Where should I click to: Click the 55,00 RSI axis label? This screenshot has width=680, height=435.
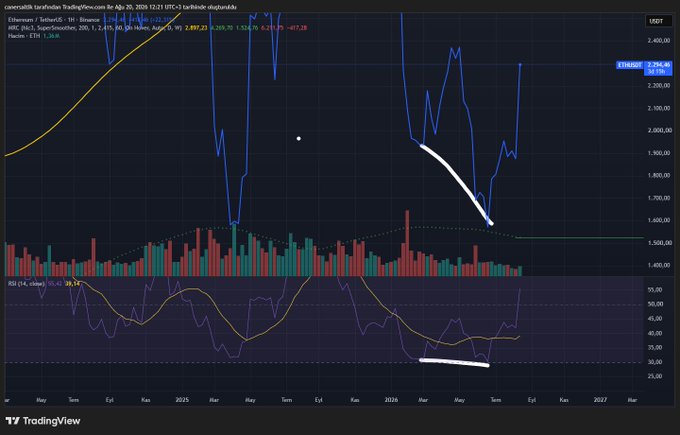655,290
